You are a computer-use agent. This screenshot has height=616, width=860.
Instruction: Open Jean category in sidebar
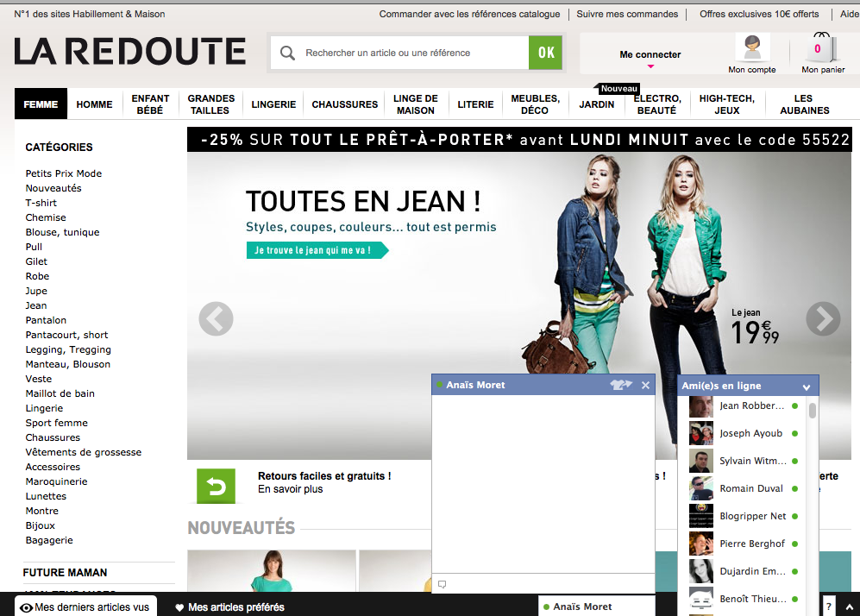35,305
